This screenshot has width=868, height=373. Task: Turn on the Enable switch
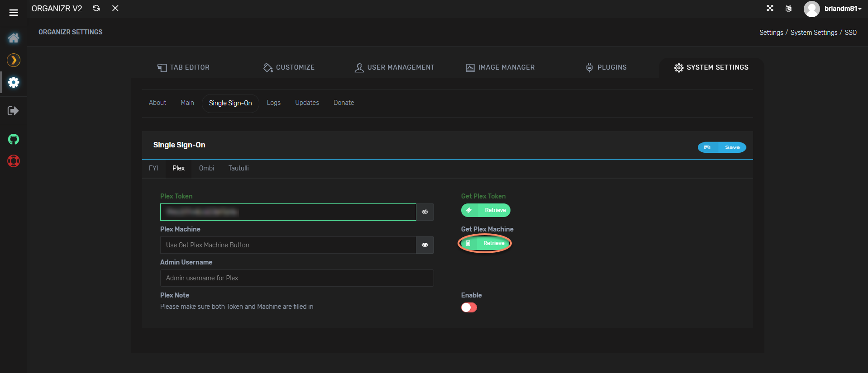(x=469, y=307)
